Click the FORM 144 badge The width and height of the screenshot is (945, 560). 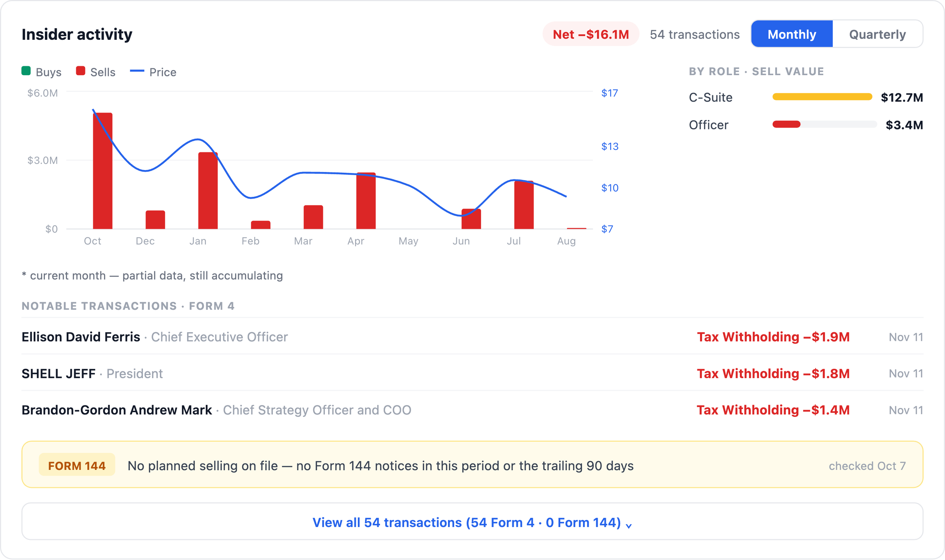[77, 465]
